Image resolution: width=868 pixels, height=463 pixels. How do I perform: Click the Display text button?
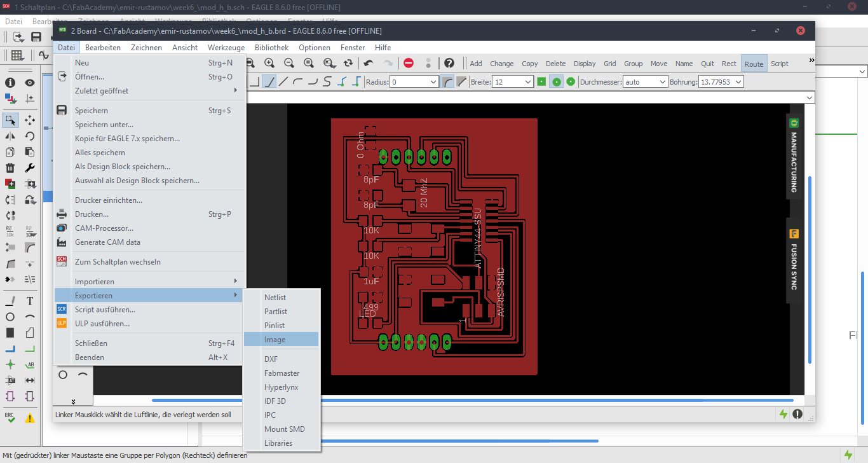pyautogui.click(x=585, y=64)
